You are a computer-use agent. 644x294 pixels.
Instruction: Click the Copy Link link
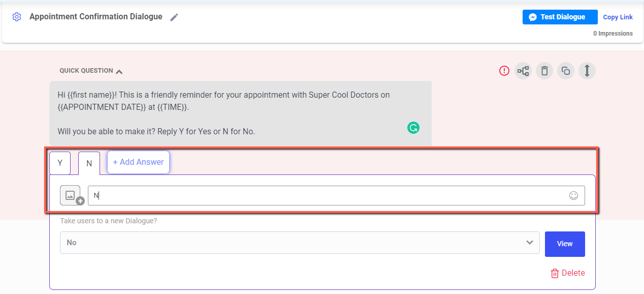618,17
